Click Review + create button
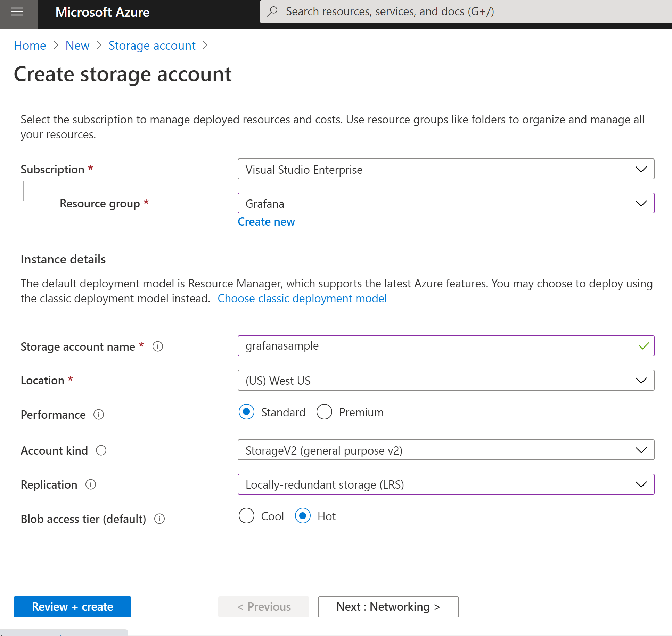The image size is (672, 636). pos(72,607)
